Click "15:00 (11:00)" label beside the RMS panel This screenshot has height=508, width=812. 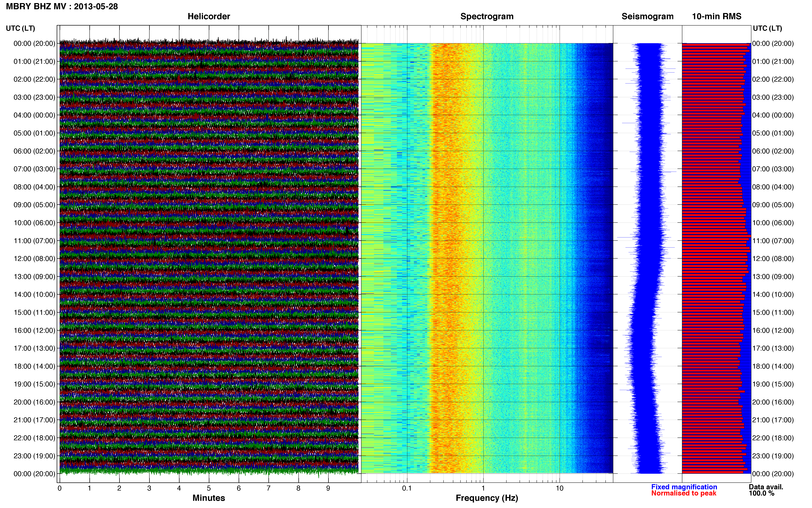click(x=773, y=312)
